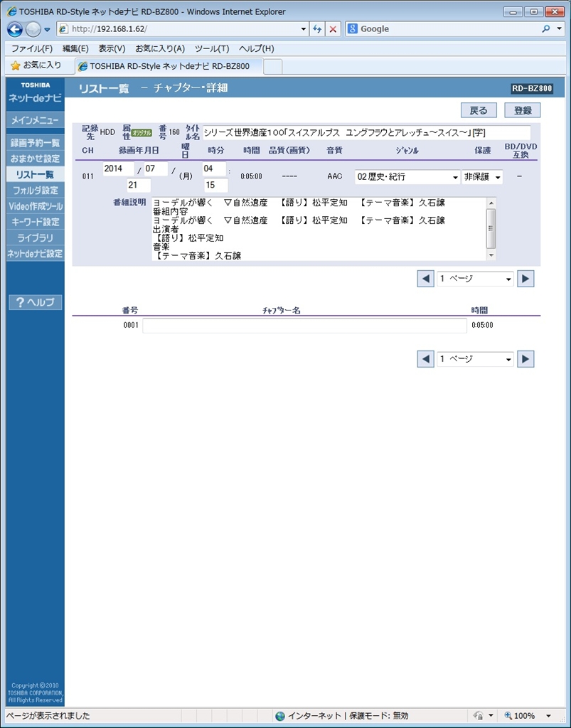Open the zoom level 100% dropdown

click(x=549, y=716)
